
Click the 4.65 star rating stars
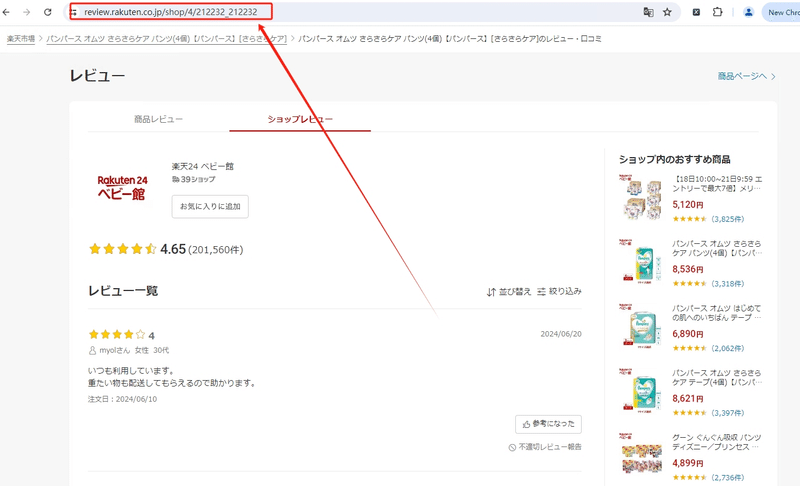(x=122, y=249)
